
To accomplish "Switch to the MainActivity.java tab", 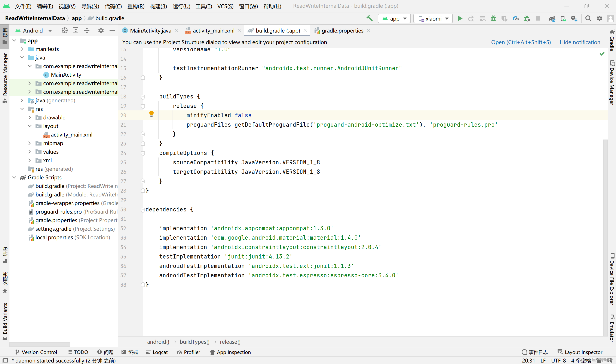I will pos(150,30).
